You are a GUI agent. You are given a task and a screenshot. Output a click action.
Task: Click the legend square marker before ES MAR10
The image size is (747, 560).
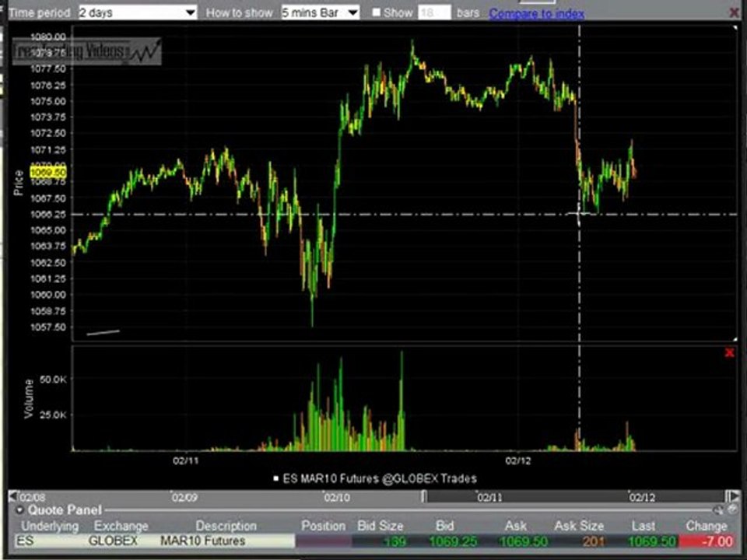(275, 478)
